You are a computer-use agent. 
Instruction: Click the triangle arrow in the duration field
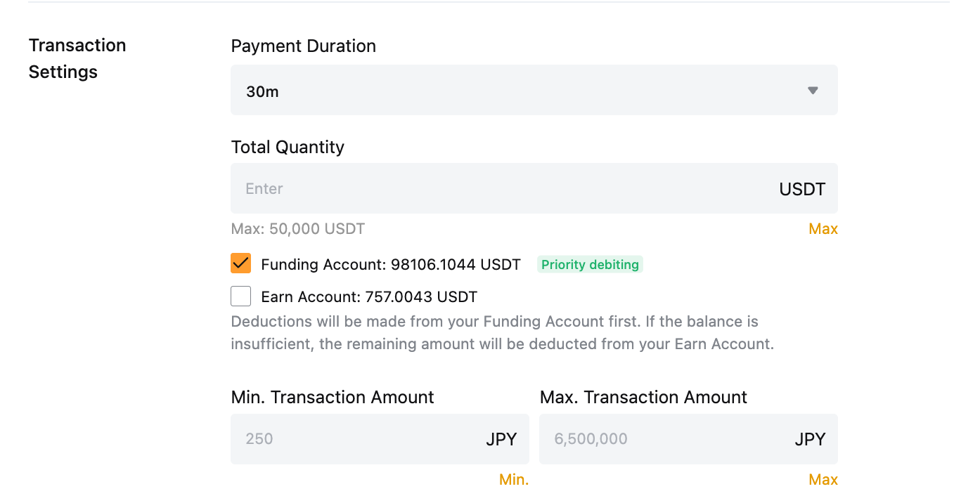[x=813, y=91]
